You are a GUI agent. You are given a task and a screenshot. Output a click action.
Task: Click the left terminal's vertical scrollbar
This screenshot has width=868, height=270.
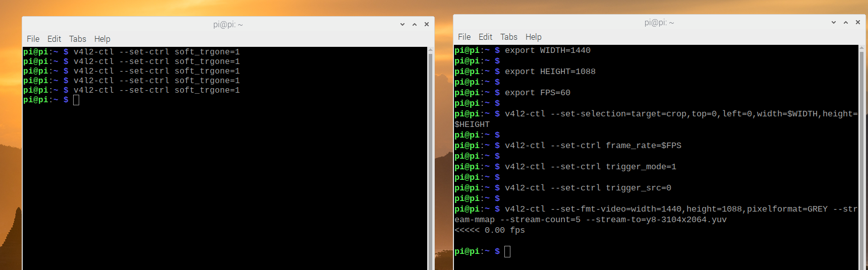pos(430,151)
